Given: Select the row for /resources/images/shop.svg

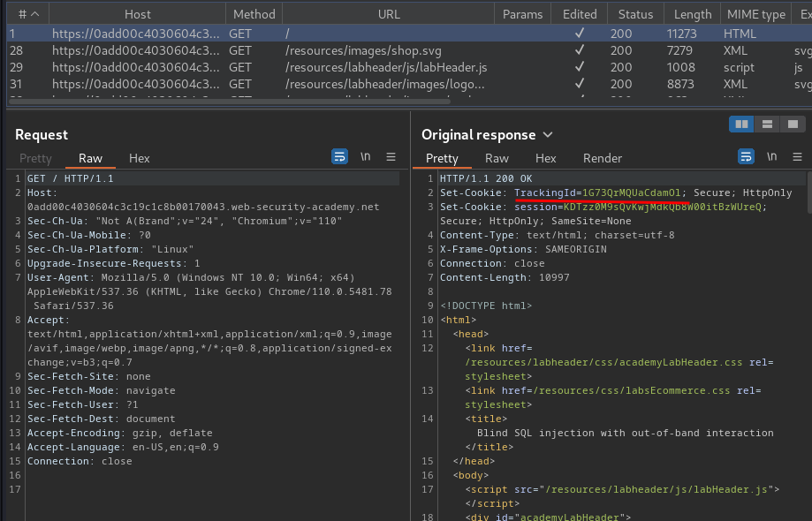Looking at the screenshot, I should tap(409, 50).
